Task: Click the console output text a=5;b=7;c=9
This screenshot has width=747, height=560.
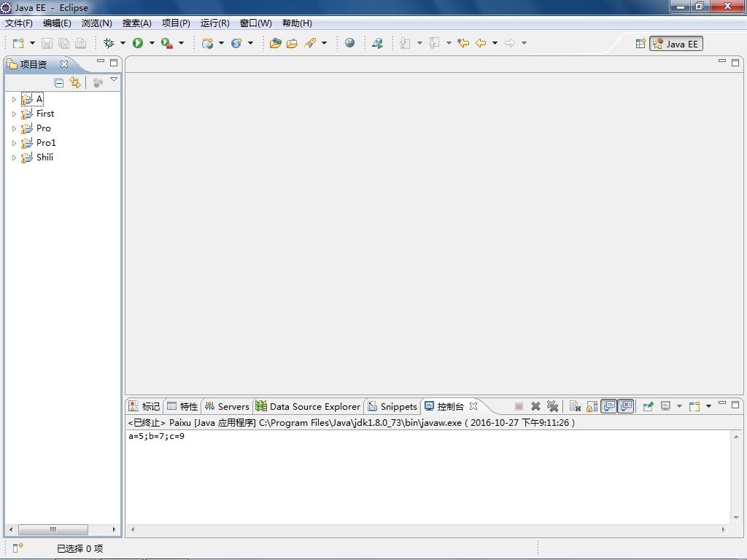Action: [x=156, y=436]
